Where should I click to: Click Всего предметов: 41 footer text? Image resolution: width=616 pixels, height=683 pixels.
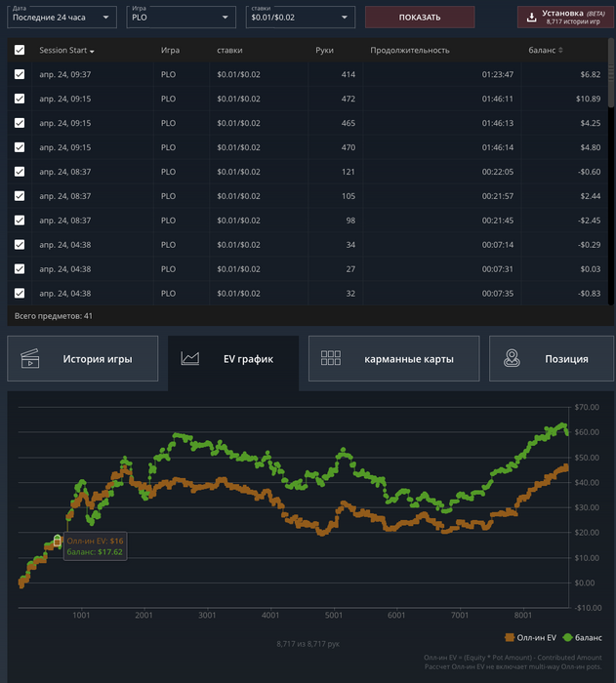pos(53,316)
